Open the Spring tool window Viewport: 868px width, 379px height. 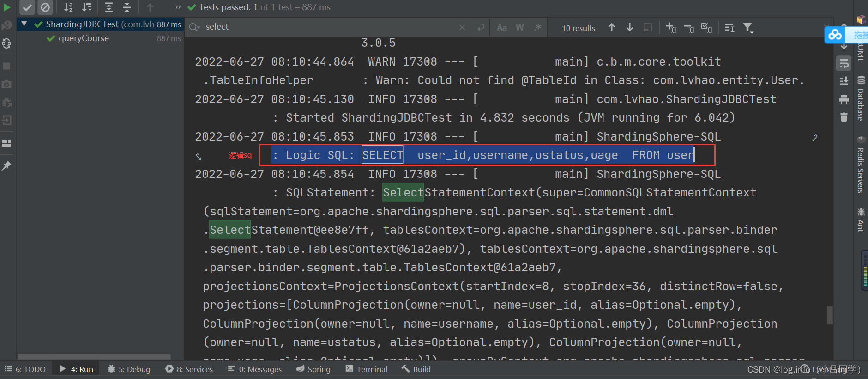coord(313,369)
